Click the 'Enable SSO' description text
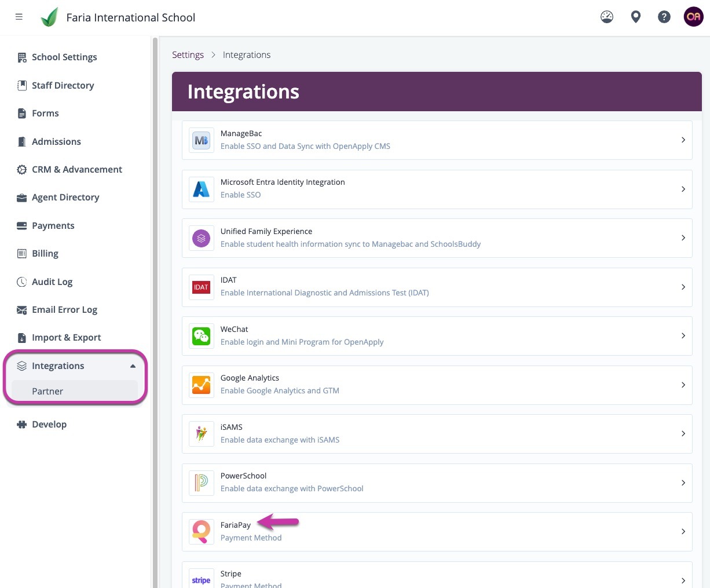This screenshot has width=710, height=588. [x=240, y=195]
